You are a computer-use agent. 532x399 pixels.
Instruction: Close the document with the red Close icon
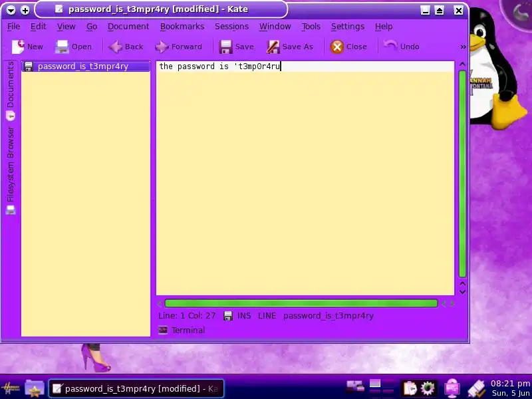tap(337, 47)
